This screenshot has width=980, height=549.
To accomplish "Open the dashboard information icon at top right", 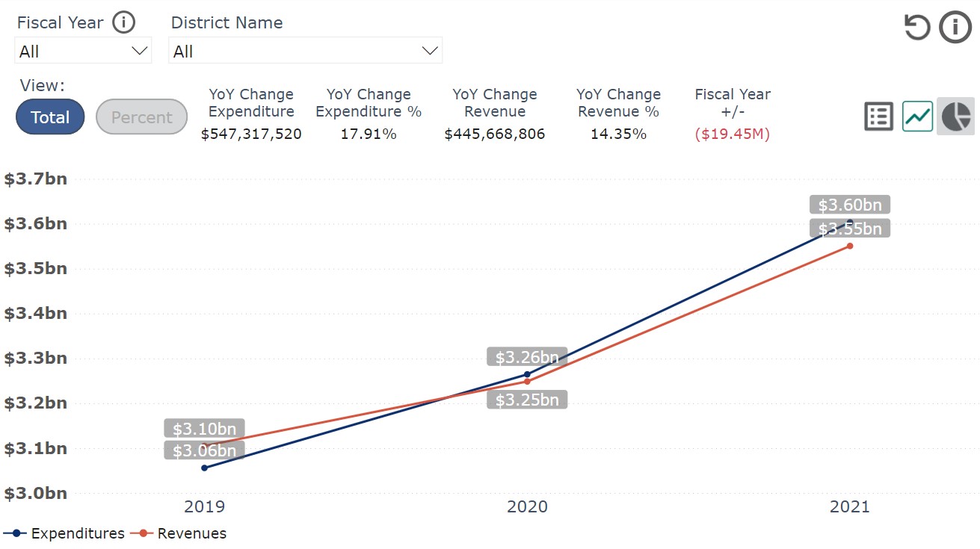I will [x=955, y=28].
